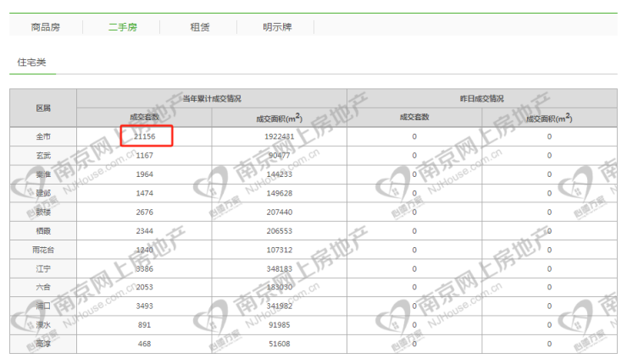Click the 区属 column header
627x364 pixels.
(43, 108)
